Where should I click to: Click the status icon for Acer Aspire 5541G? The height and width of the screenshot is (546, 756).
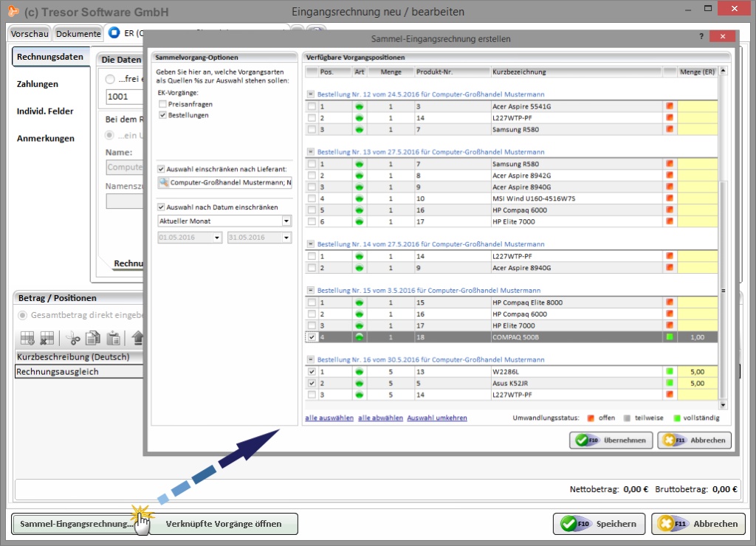(x=670, y=106)
